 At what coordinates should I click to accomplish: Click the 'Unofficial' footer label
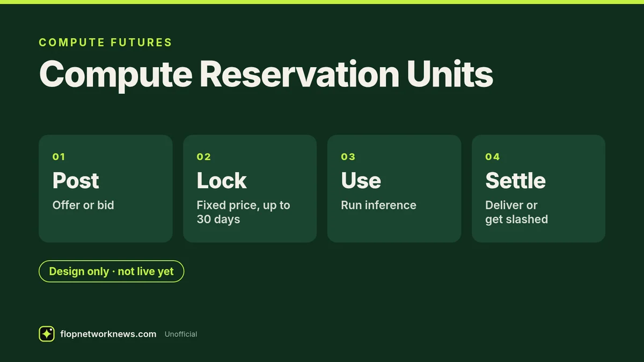pos(181,334)
